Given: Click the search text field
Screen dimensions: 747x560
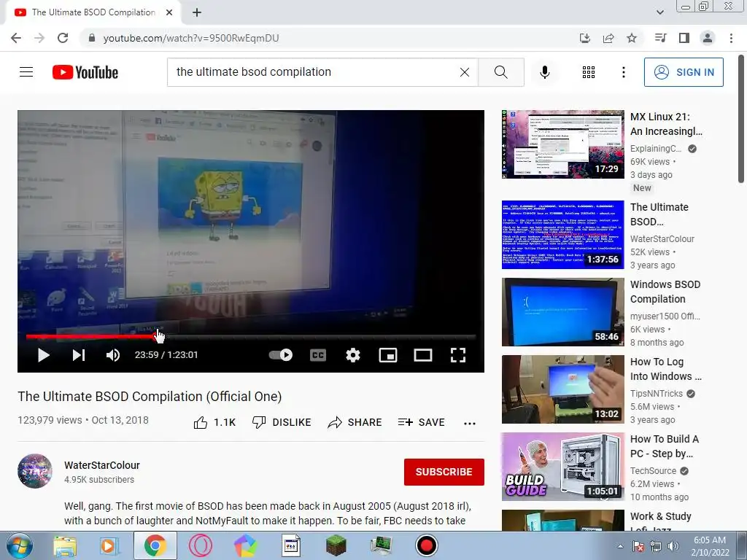Looking at the screenshot, I should 314,72.
